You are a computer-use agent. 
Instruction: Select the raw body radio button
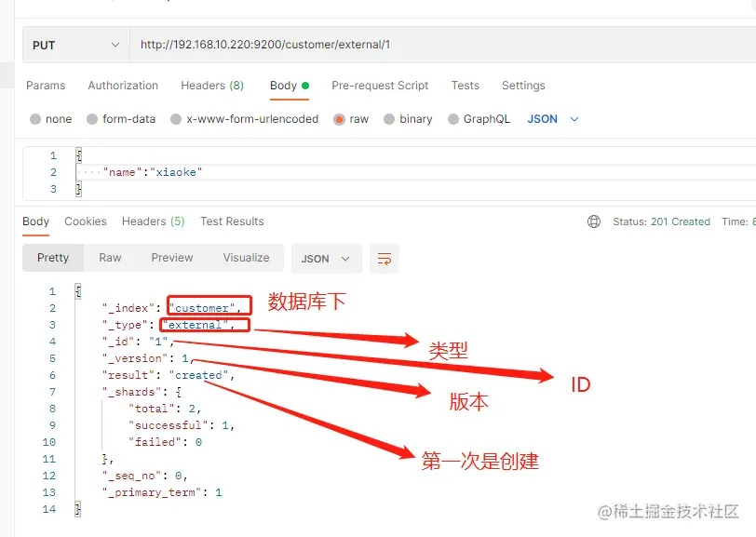339,119
